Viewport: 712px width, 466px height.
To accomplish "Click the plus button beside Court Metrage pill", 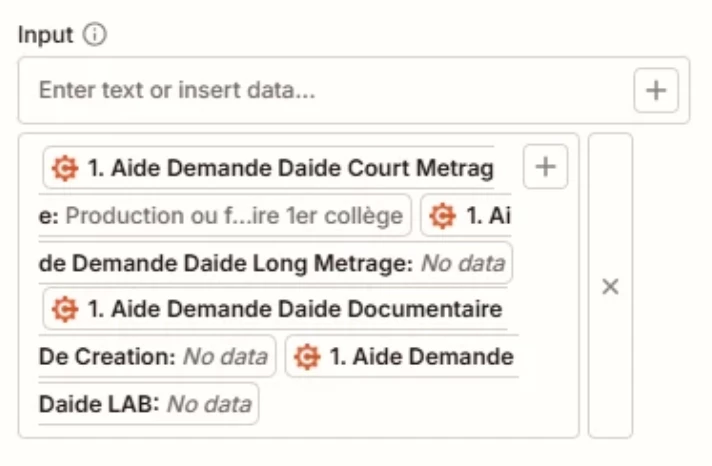I will [x=545, y=167].
